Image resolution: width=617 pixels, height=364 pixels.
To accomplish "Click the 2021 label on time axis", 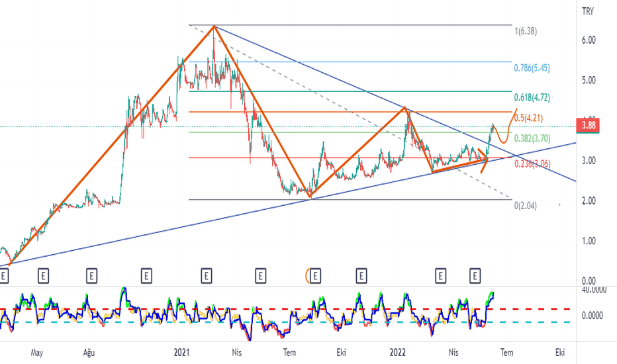I will click(x=181, y=352).
